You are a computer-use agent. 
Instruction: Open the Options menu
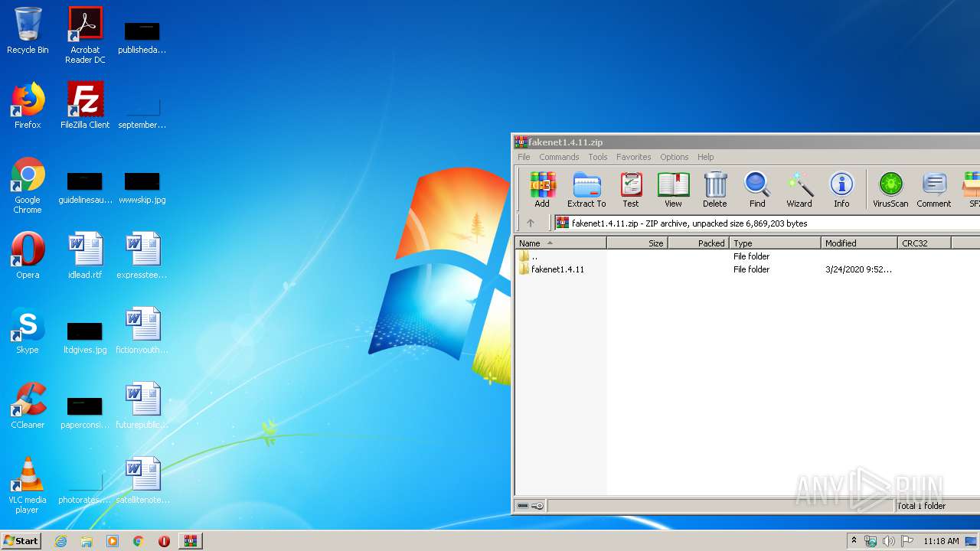(x=675, y=157)
